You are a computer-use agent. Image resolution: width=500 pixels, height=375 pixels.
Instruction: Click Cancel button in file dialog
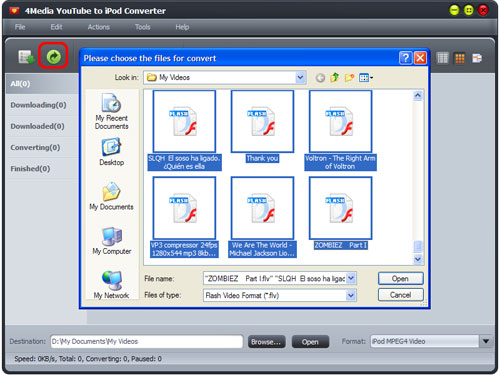tap(401, 295)
